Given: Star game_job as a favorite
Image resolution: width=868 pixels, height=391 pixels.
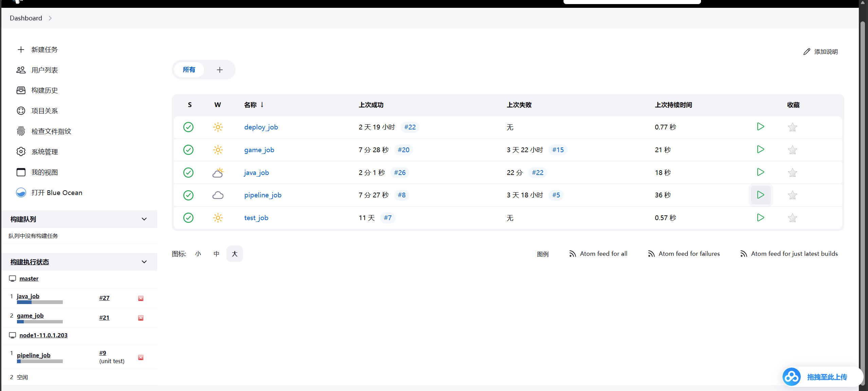Looking at the screenshot, I should [792, 150].
